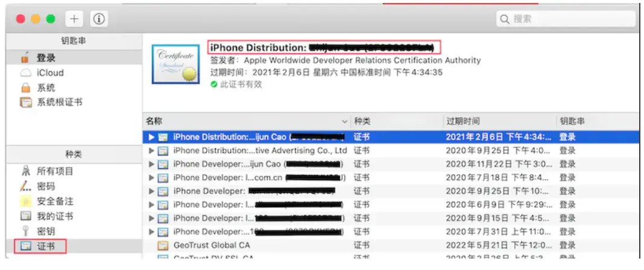Image resolution: width=644 pixels, height=270 pixels.
Task: Click certificate icon of iPhone Developer com.cn row
Action: coord(163,178)
